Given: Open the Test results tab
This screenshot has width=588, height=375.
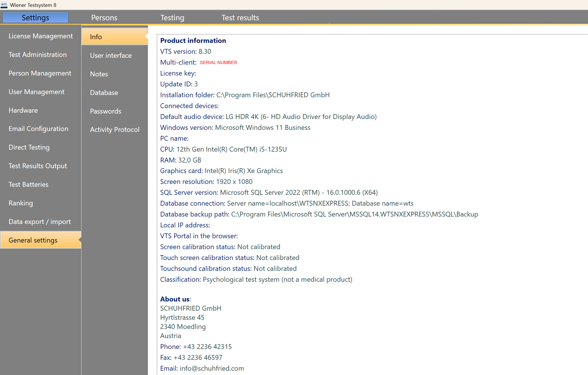Looking at the screenshot, I should point(240,18).
